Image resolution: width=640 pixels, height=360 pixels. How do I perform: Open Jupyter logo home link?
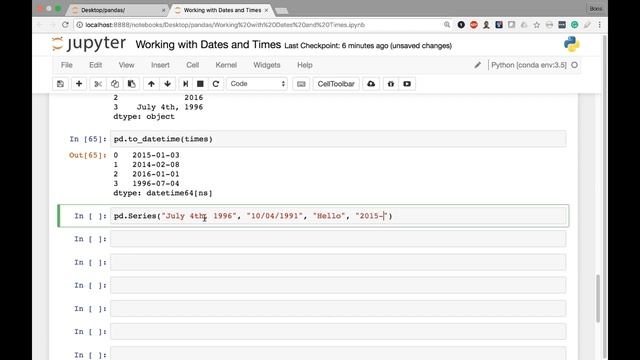(x=89, y=44)
